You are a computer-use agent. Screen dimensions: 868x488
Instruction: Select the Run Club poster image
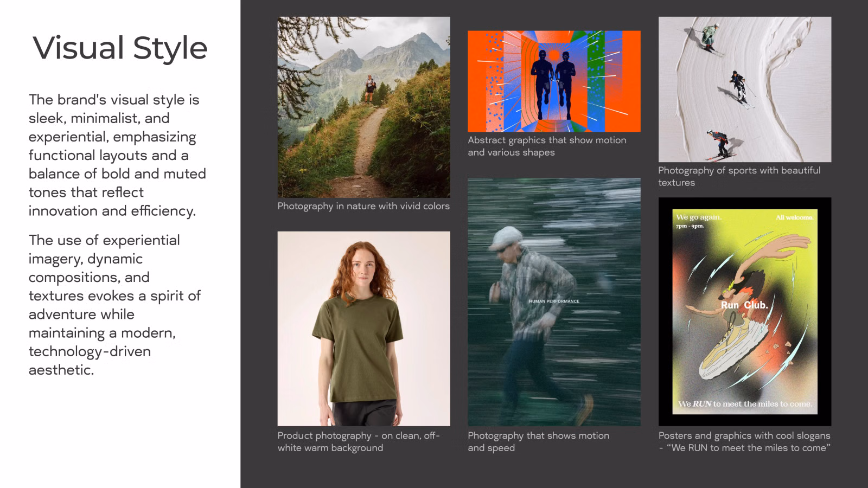[x=745, y=312]
